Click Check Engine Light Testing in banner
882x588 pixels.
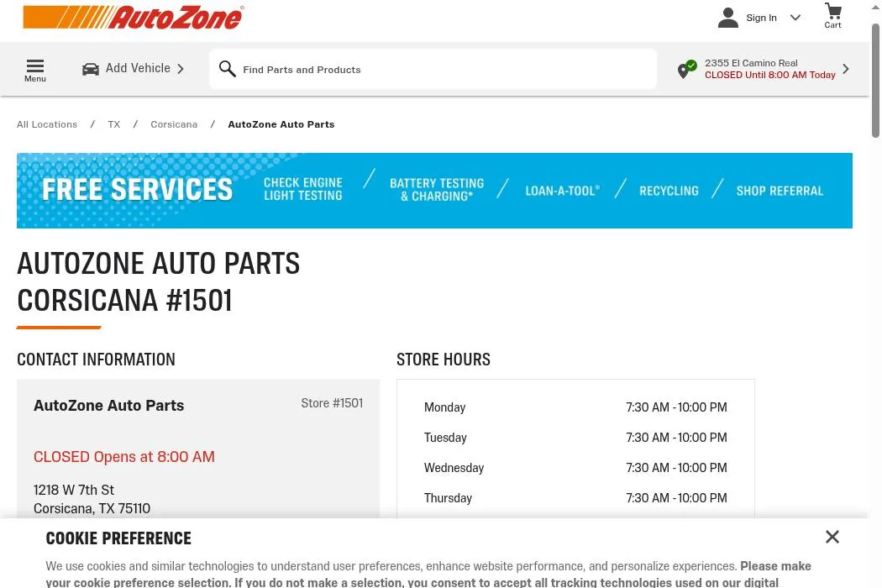303,189
